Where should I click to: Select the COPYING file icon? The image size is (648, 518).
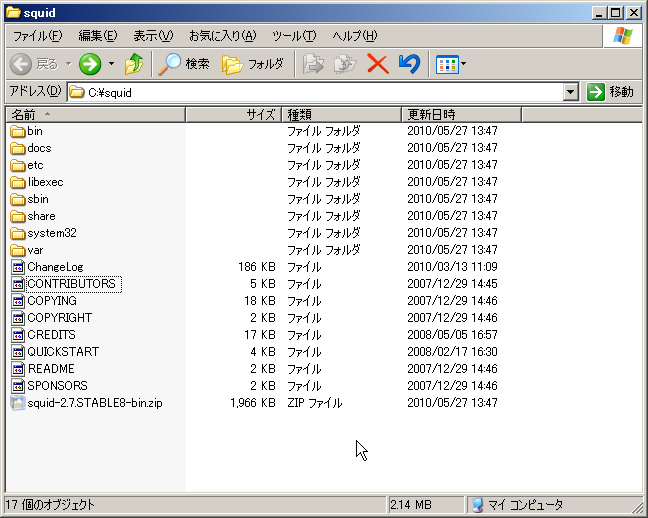coord(18,301)
